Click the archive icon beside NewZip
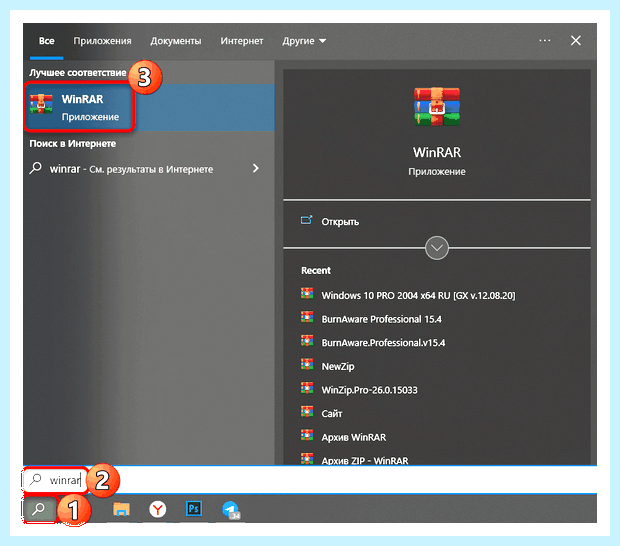 coord(307,365)
